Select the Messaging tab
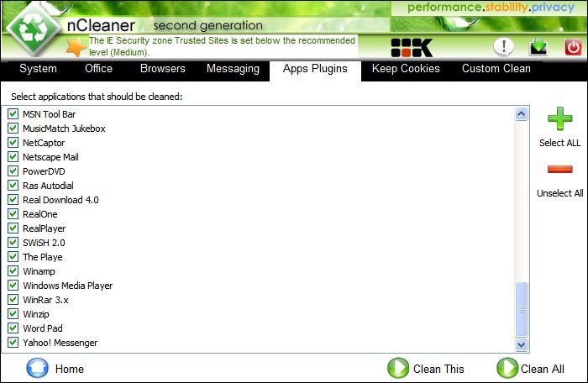Image resolution: width=588 pixels, height=383 pixels. tap(233, 69)
